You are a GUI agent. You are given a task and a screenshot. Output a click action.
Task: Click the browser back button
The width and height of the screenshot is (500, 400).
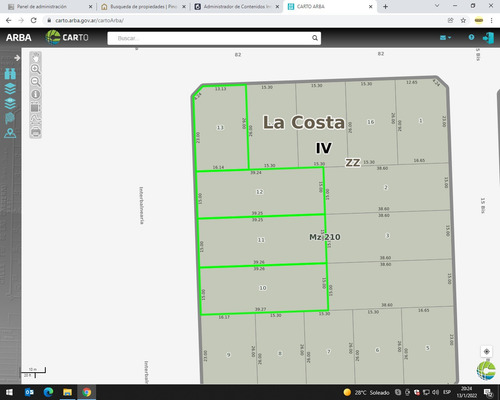(x=9, y=20)
